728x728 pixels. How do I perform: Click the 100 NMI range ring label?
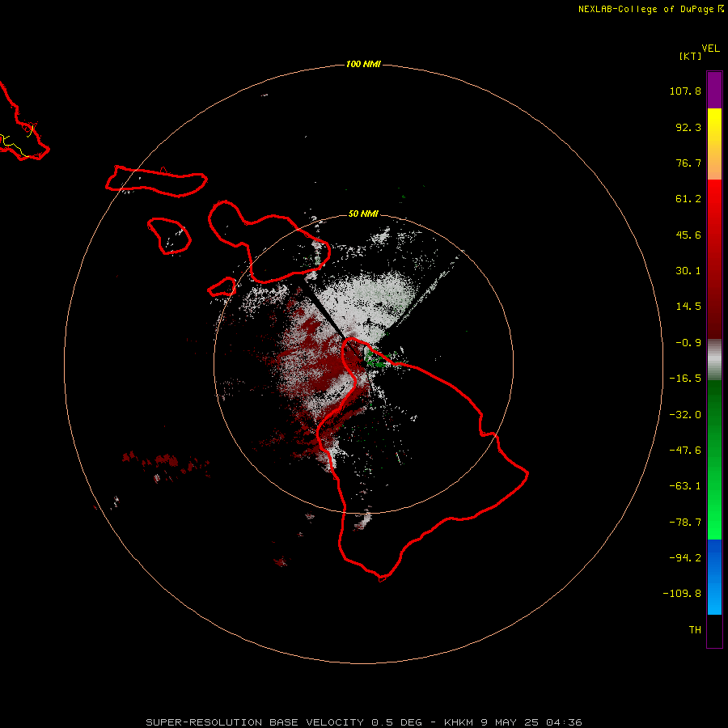pos(363,64)
